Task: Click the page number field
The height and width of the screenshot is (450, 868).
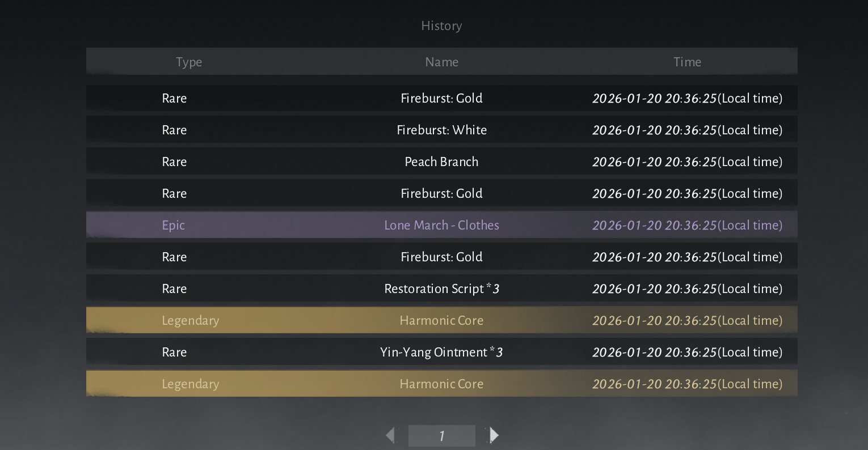Action: (441, 435)
